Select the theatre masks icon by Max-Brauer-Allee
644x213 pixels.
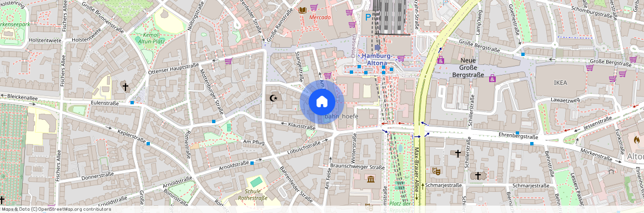436,171
